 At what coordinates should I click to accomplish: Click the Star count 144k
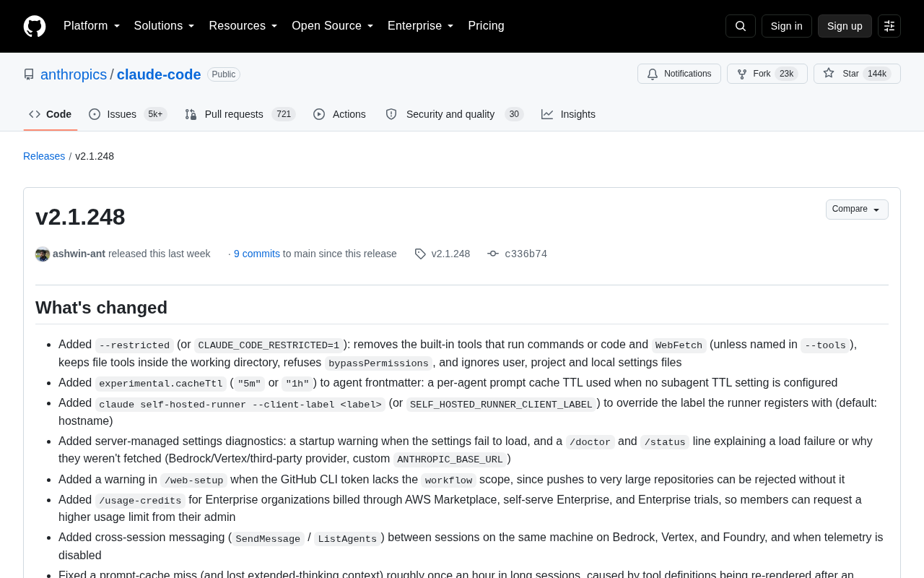[x=877, y=74]
